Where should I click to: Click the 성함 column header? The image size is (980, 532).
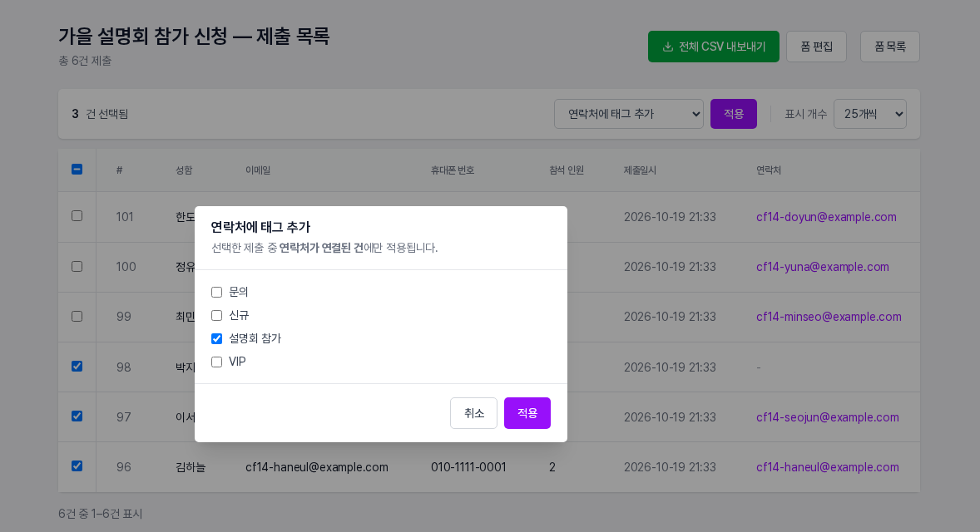[184, 170]
